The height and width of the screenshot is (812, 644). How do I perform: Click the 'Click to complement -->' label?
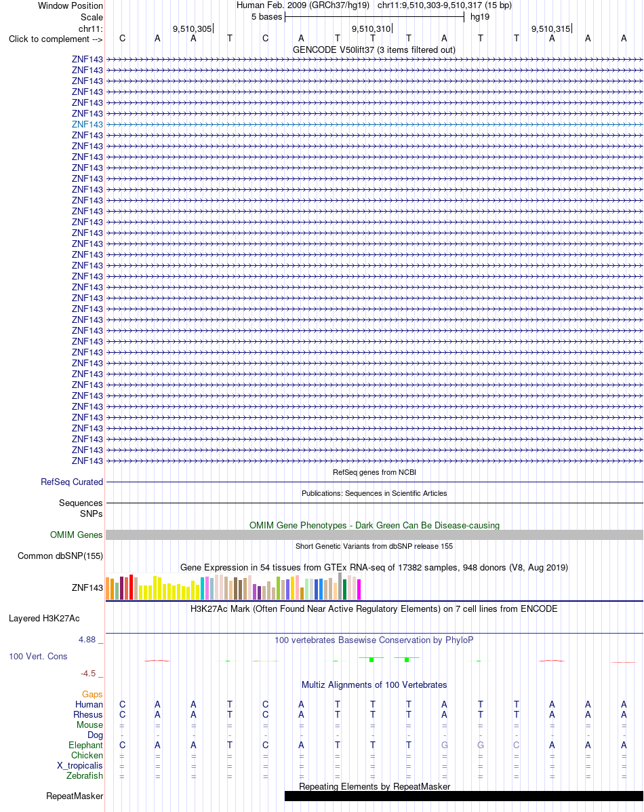tap(56, 39)
